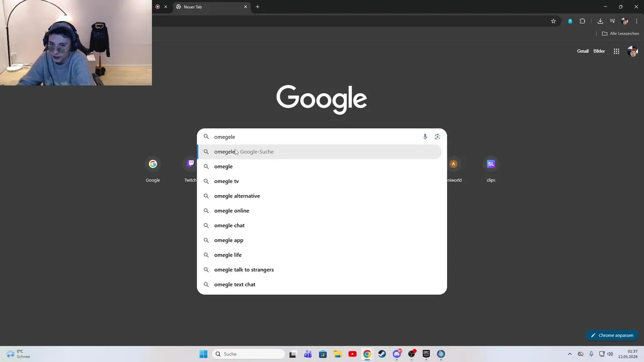Open the blue ghost extension icon
644x362 pixels.
click(x=570, y=21)
